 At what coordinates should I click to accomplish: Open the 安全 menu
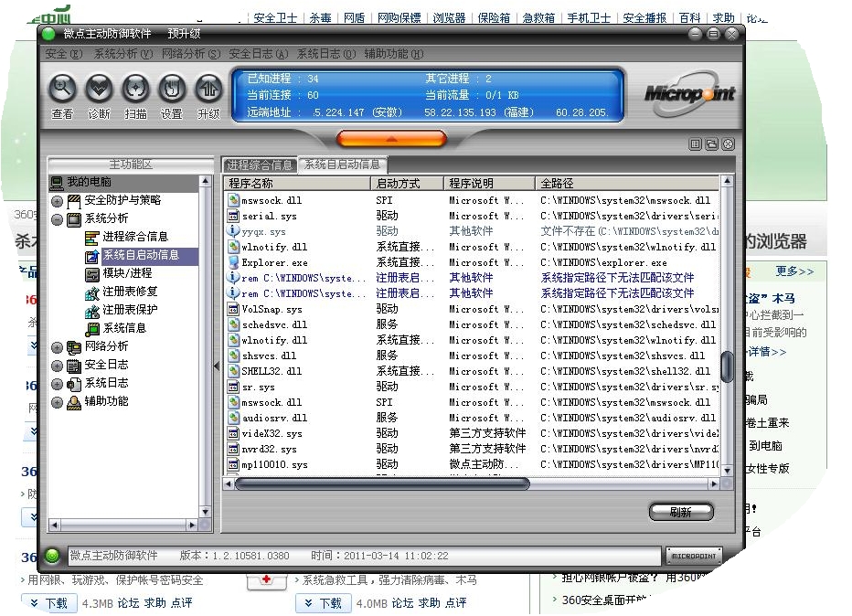coord(64,54)
